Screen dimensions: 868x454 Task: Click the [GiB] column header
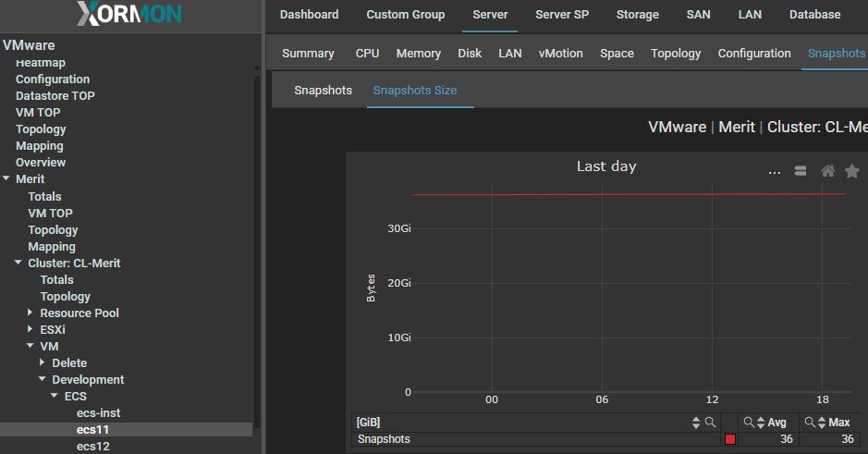click(x=368, y=423)
